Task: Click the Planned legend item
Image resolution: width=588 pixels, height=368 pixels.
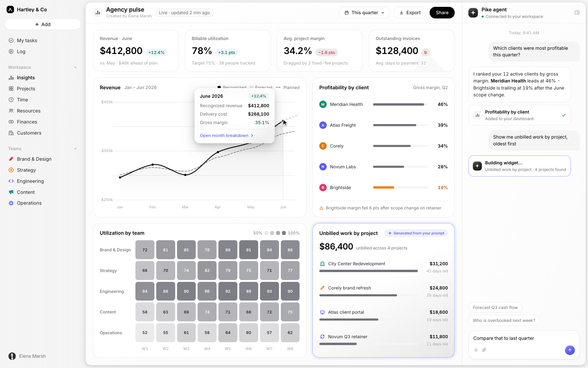Action: point(288,87)
